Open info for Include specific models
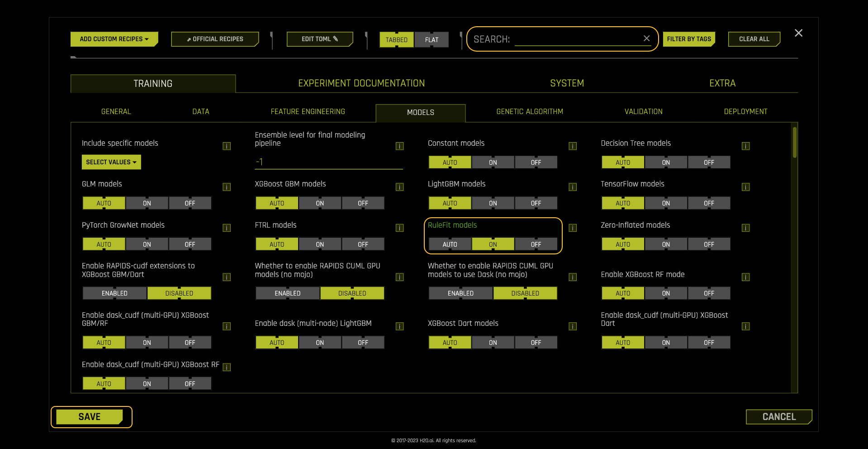Image resolution: width=868 pixels, height=449 pixels. click(x=227, y=146)
